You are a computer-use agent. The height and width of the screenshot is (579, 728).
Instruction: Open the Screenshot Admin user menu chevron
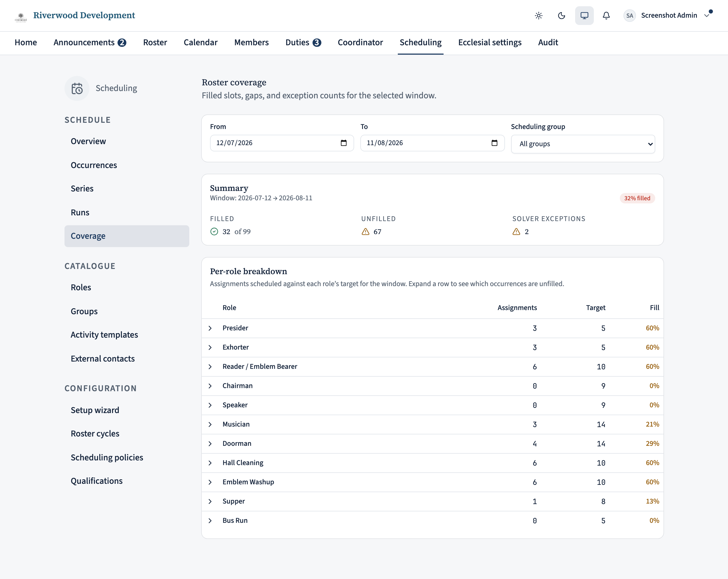pyautogui.click(x=706, y=16)
